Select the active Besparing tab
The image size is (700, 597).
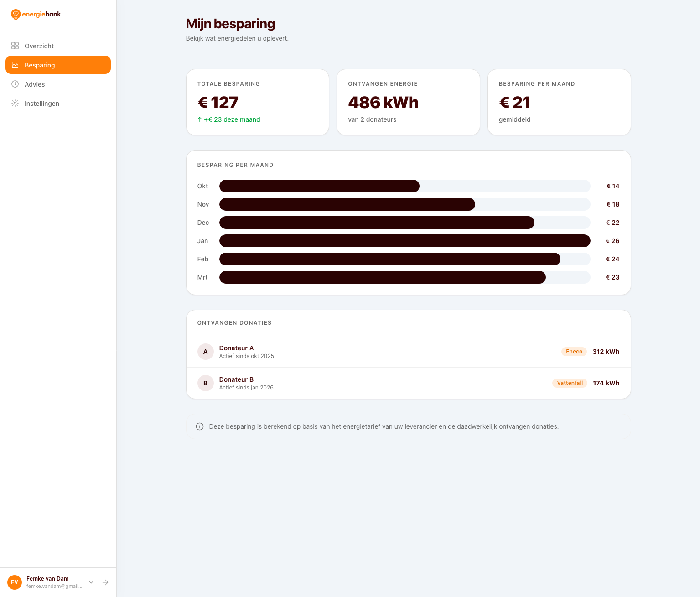coord(40,65)
